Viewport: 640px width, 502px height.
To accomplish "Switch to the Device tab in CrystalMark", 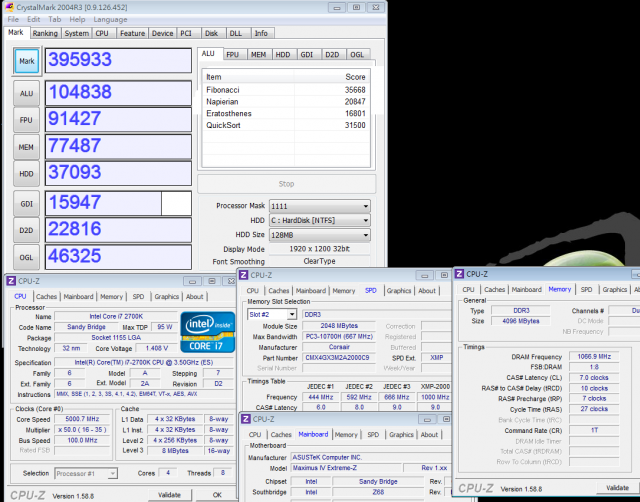I will point(162,33).
